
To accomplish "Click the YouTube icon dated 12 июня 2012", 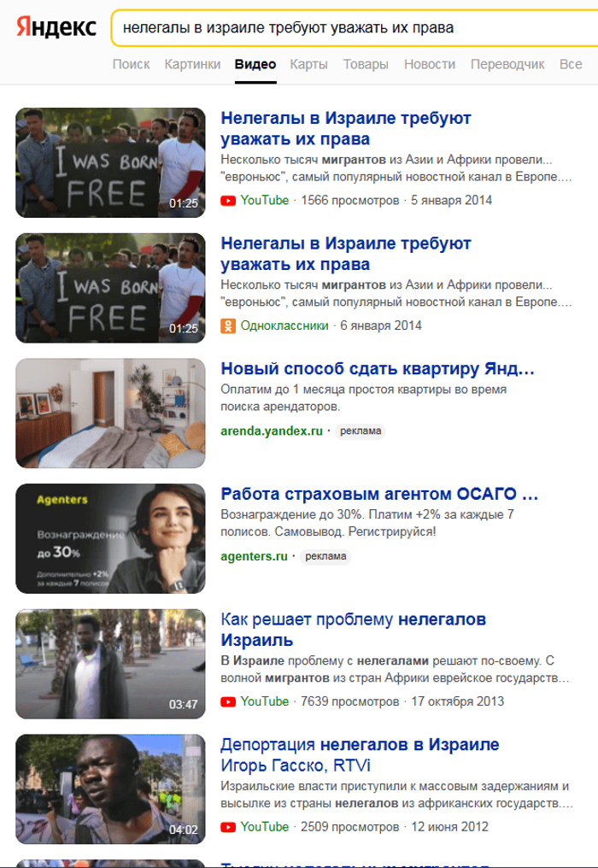I will 228,827.
